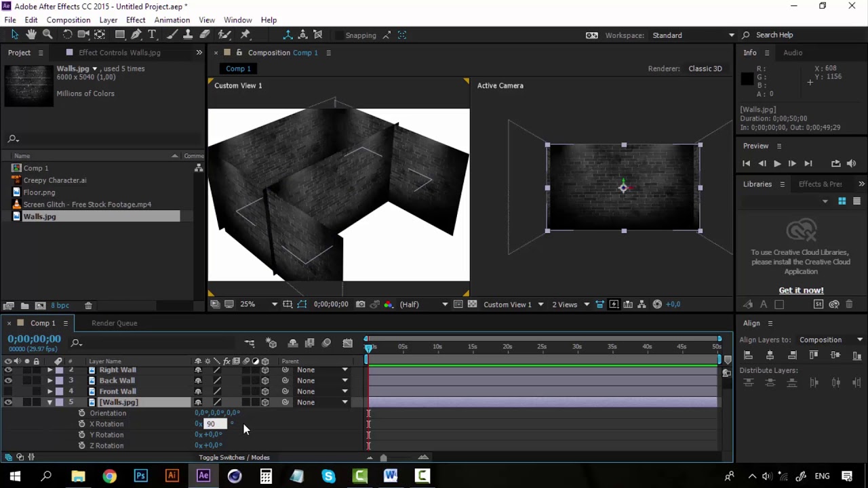Select the Puppet Pin tool
Screen dimensions: 868x488
point(245,35)
